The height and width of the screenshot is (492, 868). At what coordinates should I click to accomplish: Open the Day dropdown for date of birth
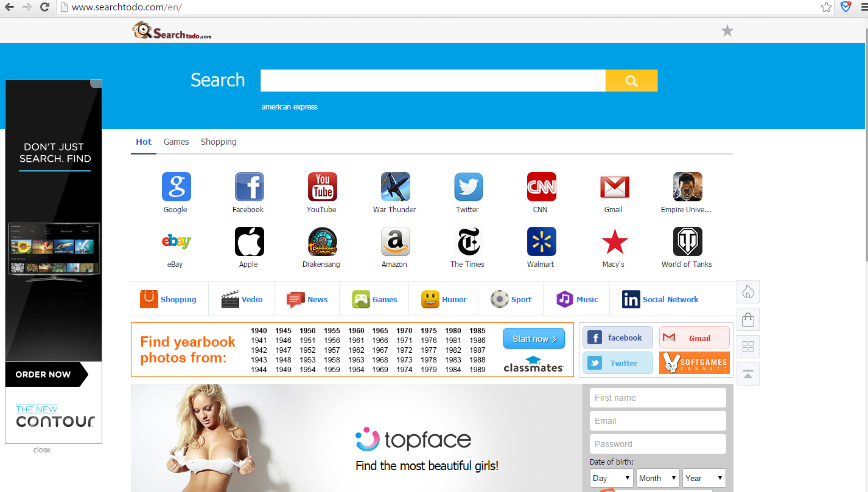click(612, 478)
